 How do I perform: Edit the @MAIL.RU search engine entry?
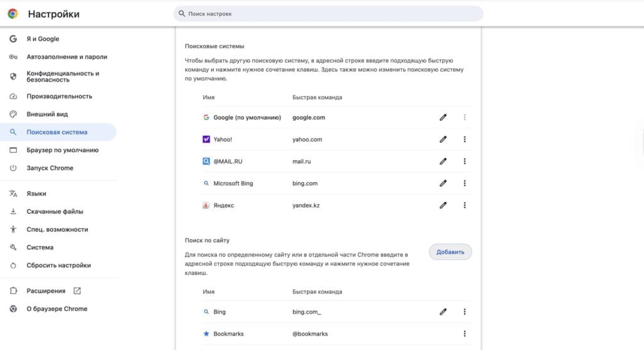click(x=443, y=161)
